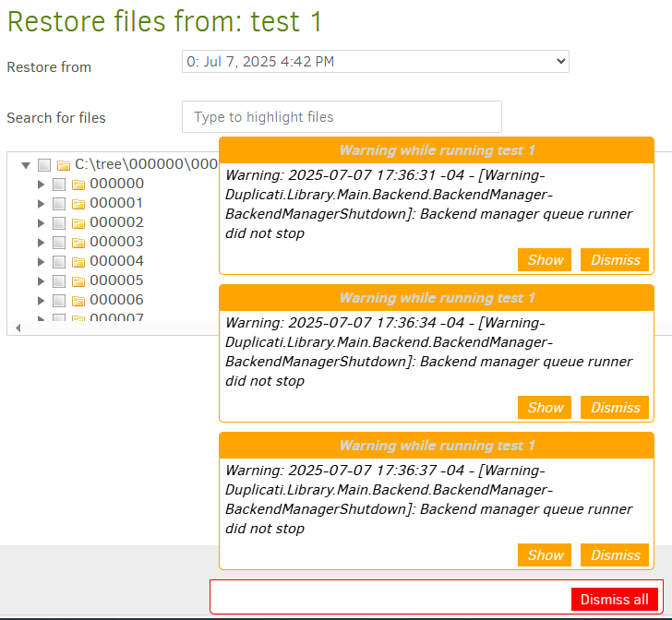Screen dimensions: 672x620
Task: Check the checkbox for folder 000006
Action: point(59,301)
